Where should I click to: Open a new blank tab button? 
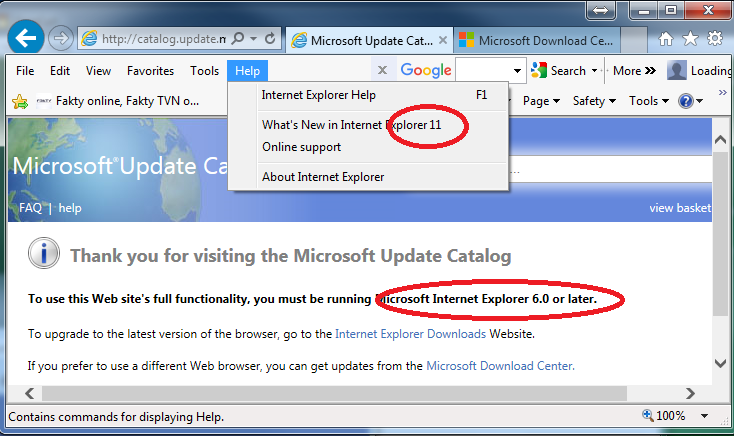pos(634,41)
